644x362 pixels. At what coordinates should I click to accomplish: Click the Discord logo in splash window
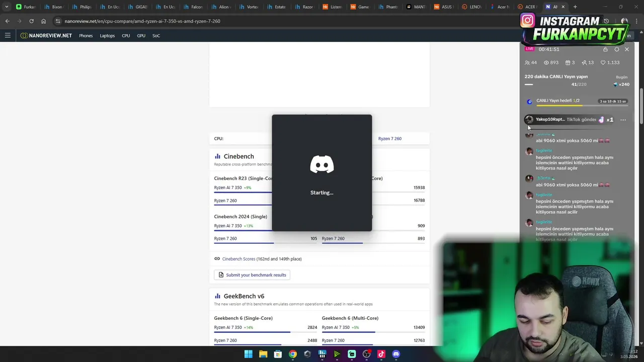322,165
